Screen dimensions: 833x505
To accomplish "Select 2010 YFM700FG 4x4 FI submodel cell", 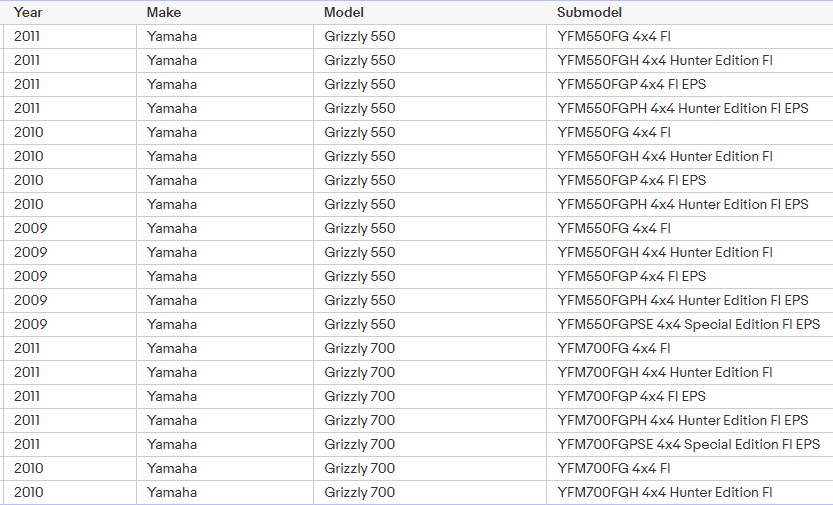I will (x=614, y=468).
